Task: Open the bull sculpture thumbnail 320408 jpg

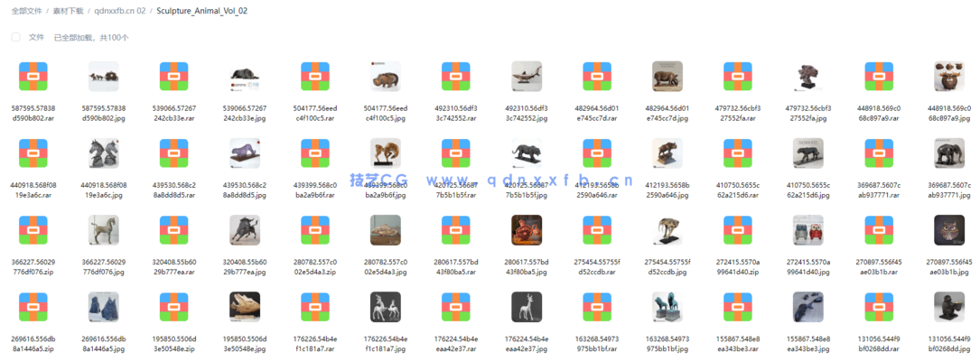Action: pyautogui.click(x=245, y=230)
